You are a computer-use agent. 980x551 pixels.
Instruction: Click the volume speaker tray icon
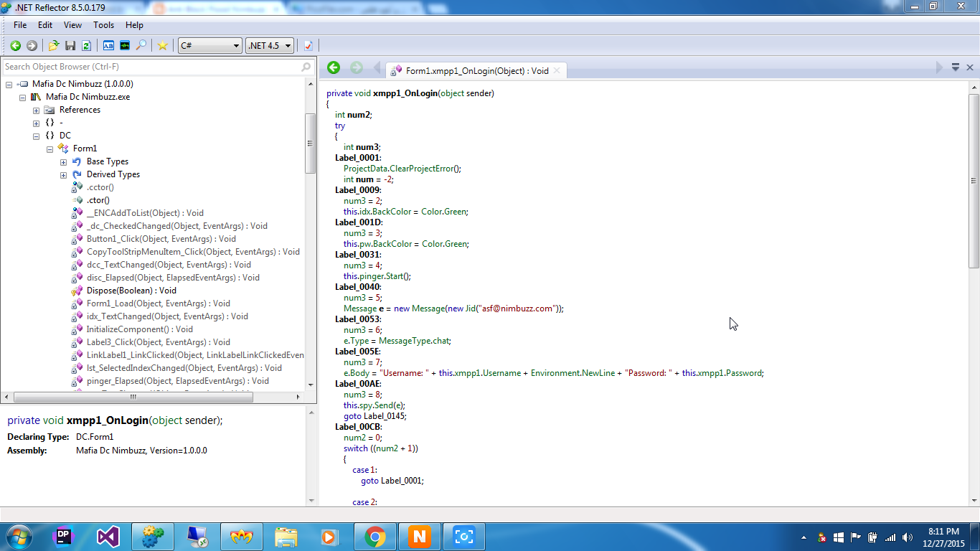pyautogui.click(x=908, y=537)
